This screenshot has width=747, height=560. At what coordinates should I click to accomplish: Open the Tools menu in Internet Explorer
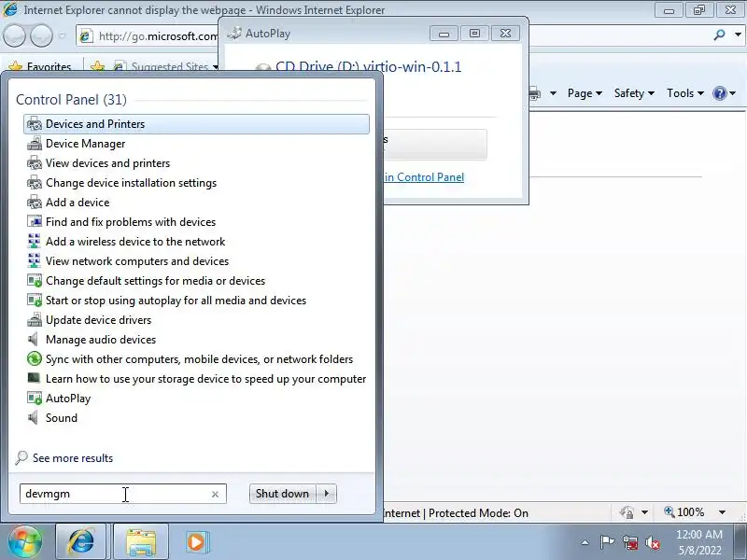point(685,93)
